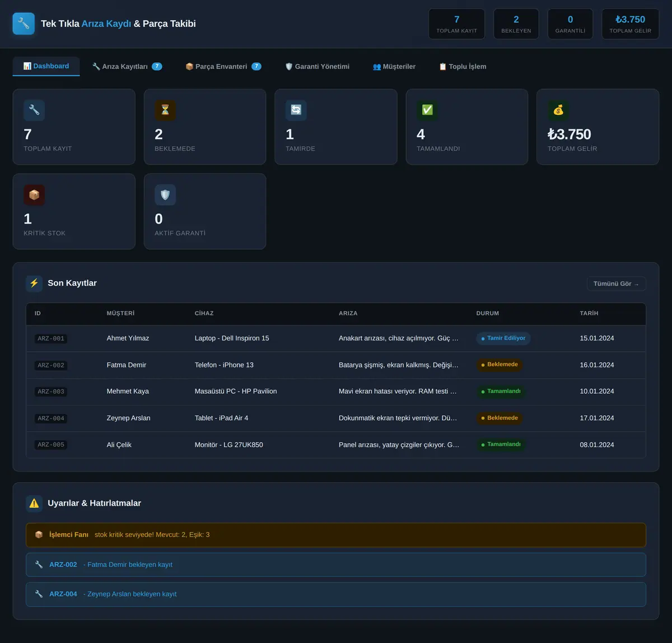Click the Tamir Ediliyor status badge
672x643 pixels.
tap(503, 338)
